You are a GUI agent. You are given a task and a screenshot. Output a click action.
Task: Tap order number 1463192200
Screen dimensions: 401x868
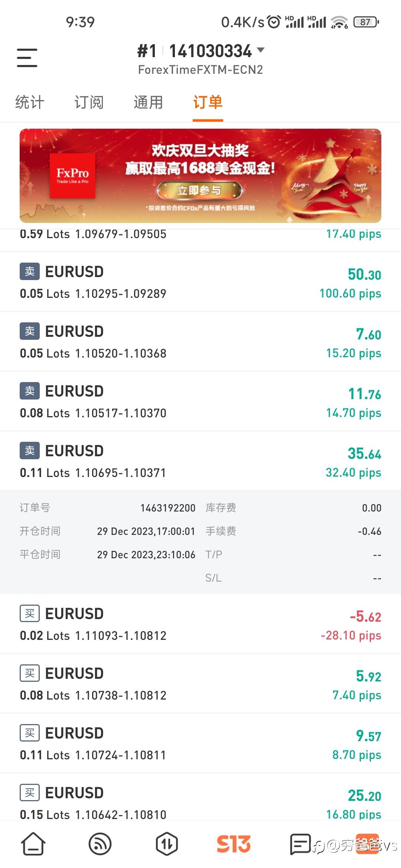point(167,508)
